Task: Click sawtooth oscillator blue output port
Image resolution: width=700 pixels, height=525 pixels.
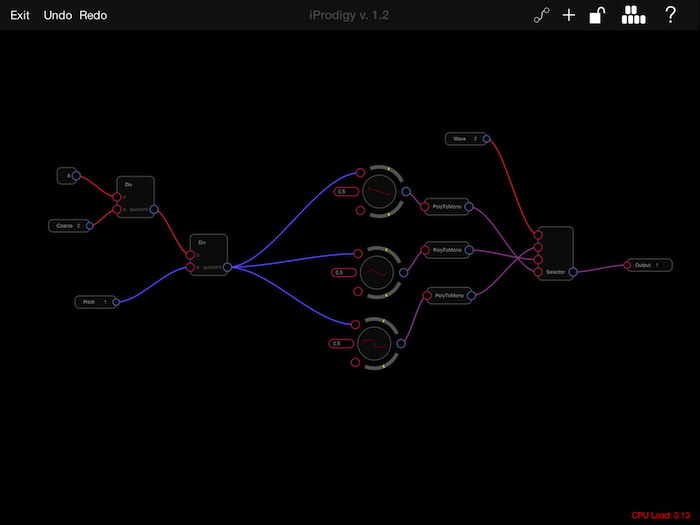Action: (x=406, y=192)
